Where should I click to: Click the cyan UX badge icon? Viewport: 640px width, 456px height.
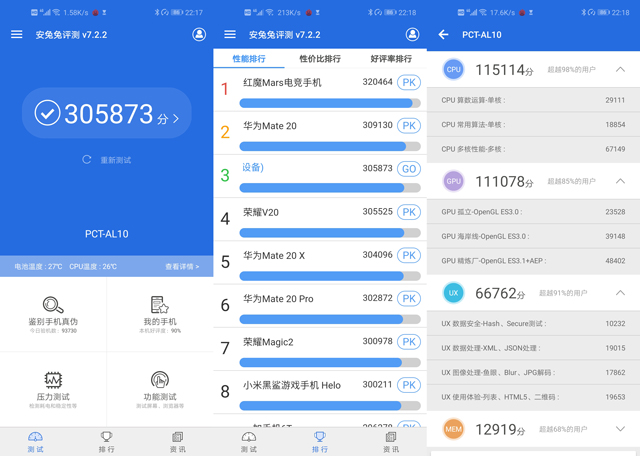[x=453, y=293]
